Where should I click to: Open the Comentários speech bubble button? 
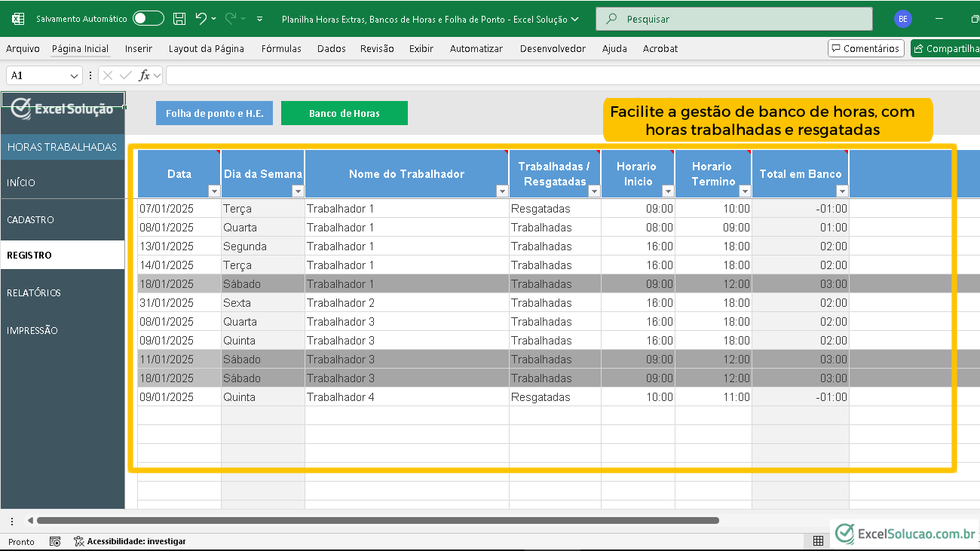tap(865, 48)
